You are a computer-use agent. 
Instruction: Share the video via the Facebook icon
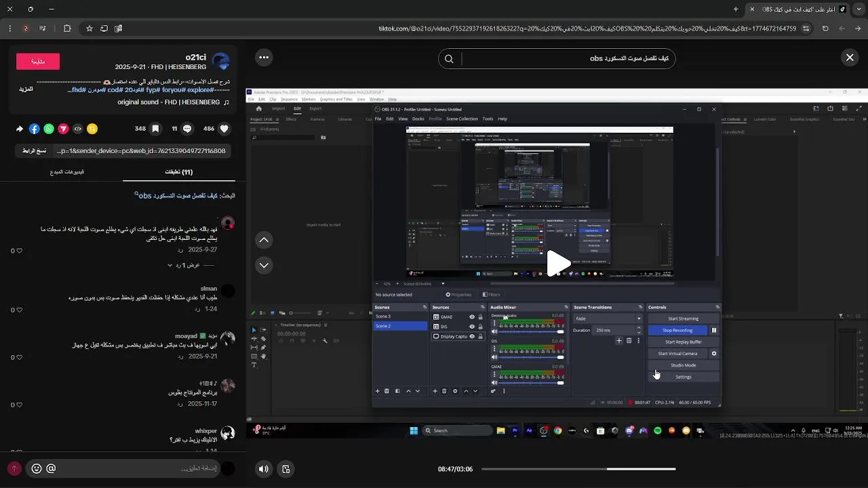point(34,129)
